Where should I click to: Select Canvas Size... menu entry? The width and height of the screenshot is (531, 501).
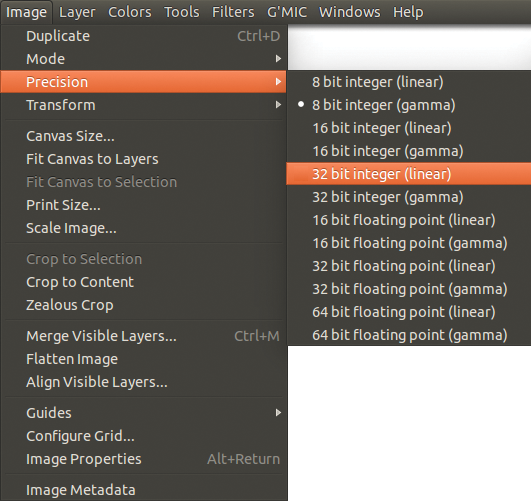point(144,136)
